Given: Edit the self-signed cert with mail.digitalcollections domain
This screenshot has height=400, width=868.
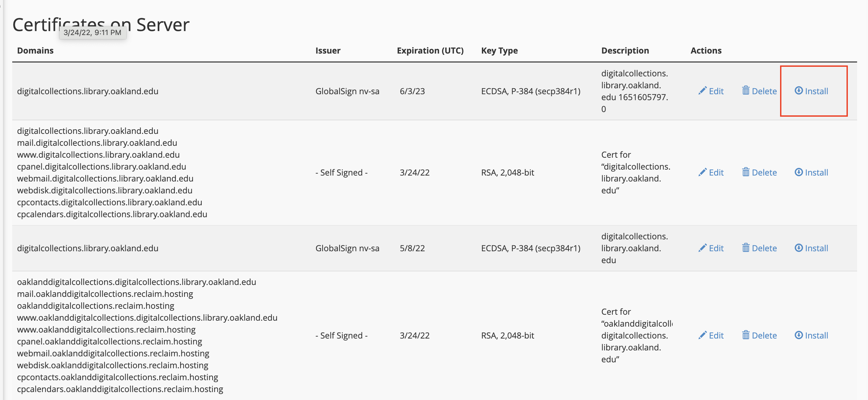Looking at the screenshot, I should coord(711,173).
